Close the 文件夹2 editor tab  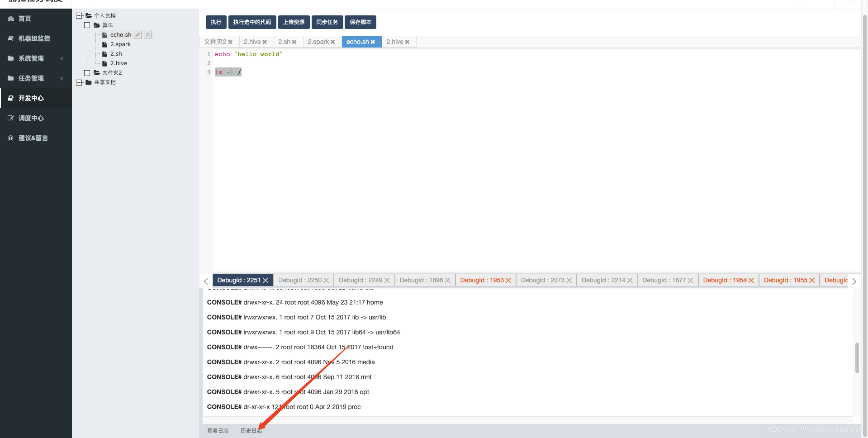click(230, 42)
